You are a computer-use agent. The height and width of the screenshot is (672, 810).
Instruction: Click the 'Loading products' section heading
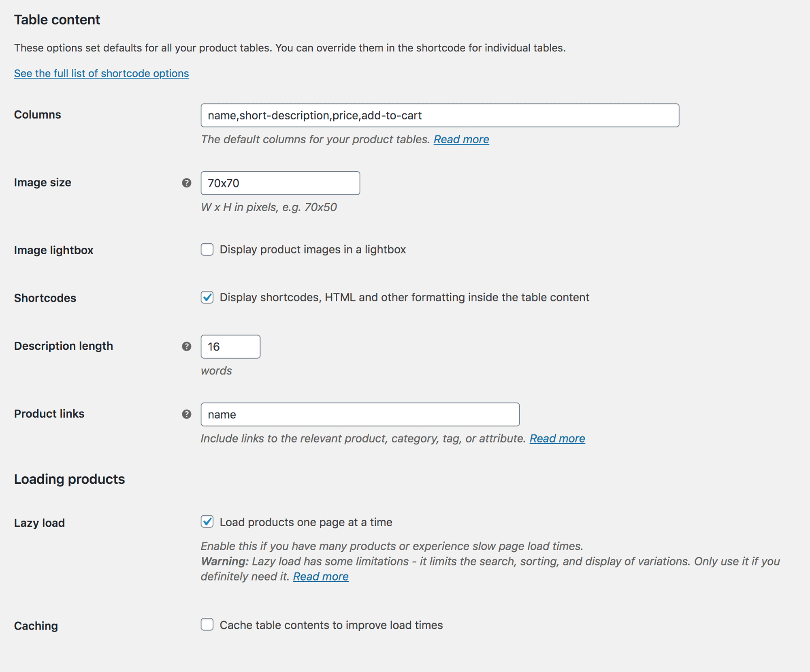point(69,479)
